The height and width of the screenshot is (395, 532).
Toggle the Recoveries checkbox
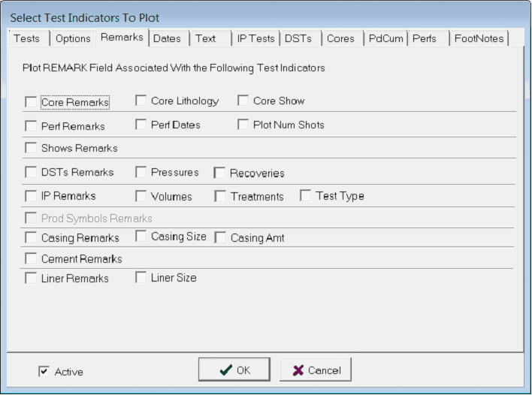pyautogui.click(x=220, y=173)
